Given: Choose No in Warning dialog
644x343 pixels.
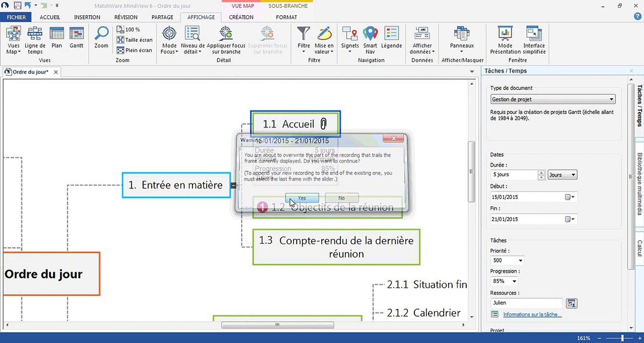Looking at the screenshot, I should point(341,198).
